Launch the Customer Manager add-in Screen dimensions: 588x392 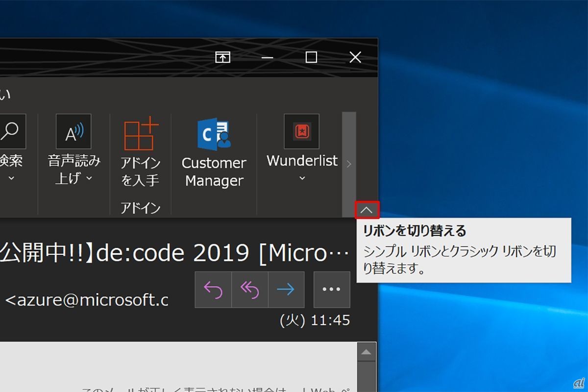pyautogui.click(x=214, y=136)
